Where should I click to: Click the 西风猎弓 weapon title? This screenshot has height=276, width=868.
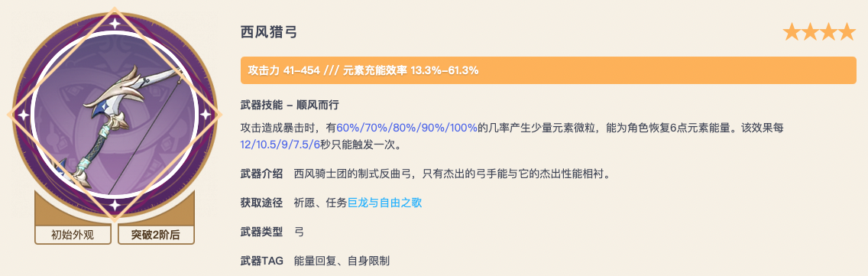pos(269,33)
